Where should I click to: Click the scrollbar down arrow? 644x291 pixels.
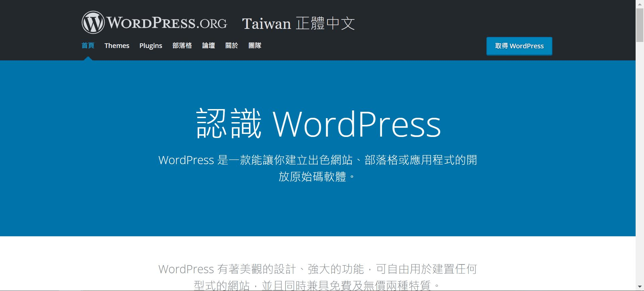click(x=640, y=287)
